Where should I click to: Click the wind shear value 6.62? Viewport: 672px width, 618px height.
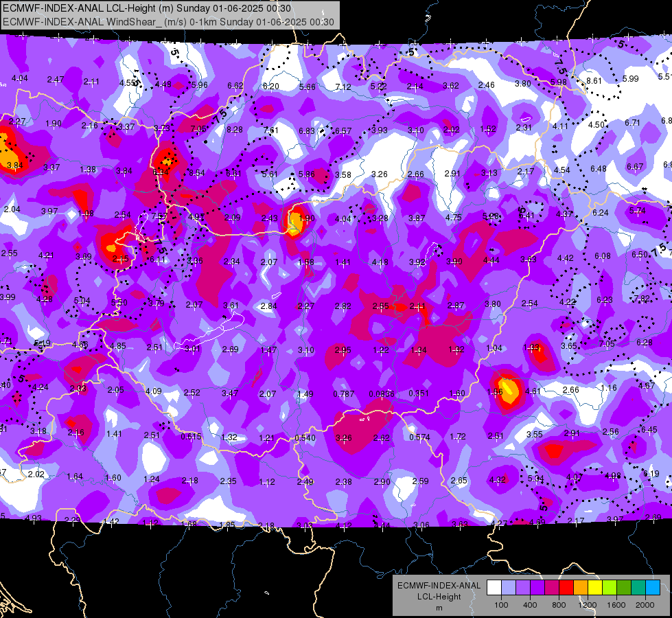pos(235,85)
